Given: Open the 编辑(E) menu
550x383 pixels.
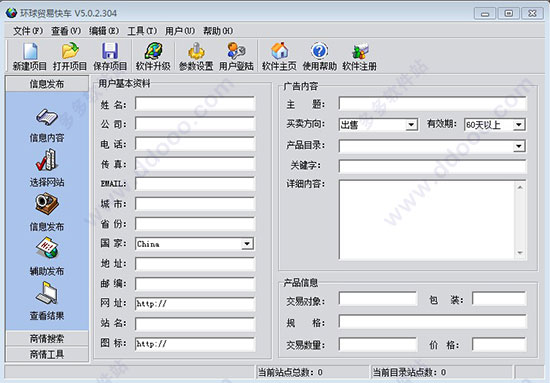Looking at the screenshot, I should [104, 31].
